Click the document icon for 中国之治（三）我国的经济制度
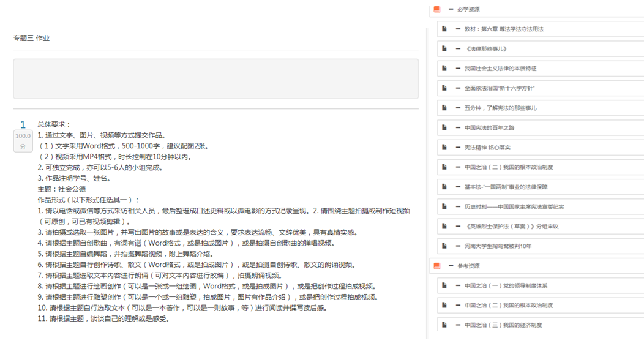644x343 pixels. (x=444, y=325)
